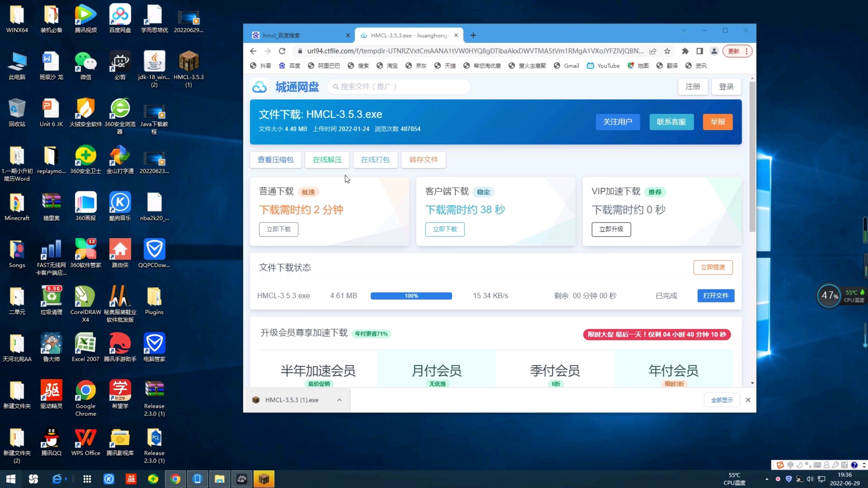Expand the HMCL-3.5.3 (1).exe download chevron
868x488 pixels.
coord(339,400)
